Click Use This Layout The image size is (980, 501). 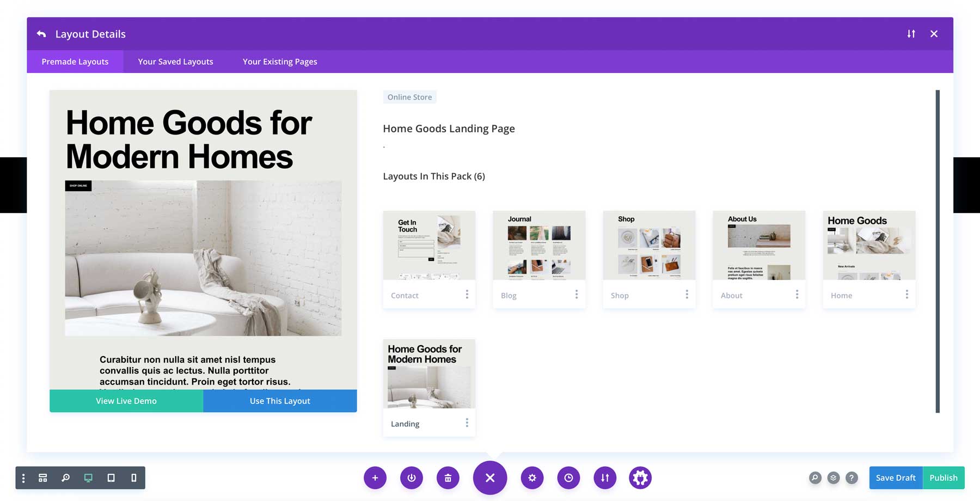tap(279, 400)
